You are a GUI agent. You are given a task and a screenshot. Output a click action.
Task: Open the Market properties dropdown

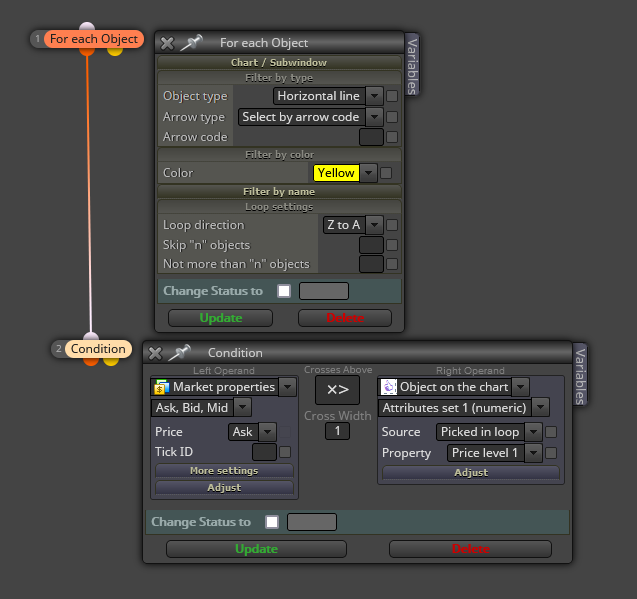[x=287, y=387]
